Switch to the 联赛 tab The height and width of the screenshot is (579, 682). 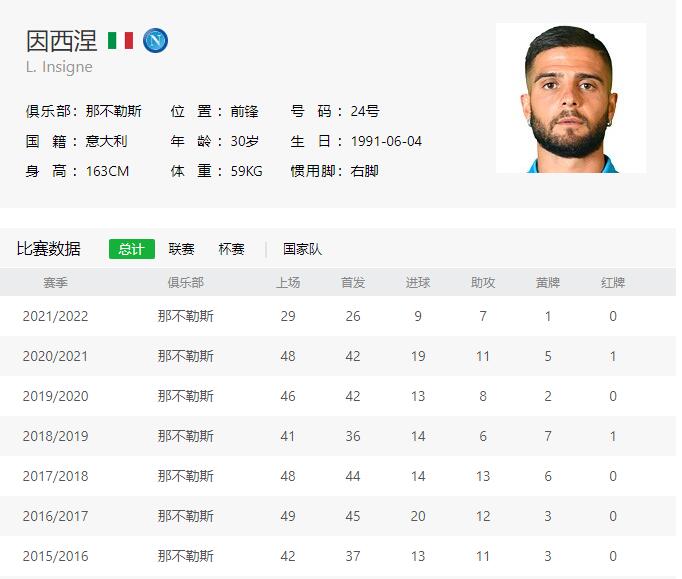[x=182, y=249]
